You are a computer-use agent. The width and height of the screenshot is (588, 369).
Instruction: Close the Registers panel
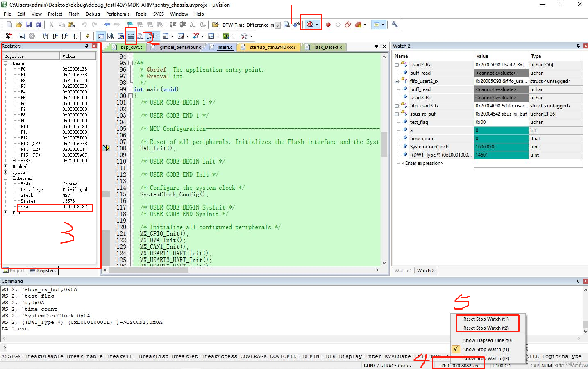tap(94, 46)
